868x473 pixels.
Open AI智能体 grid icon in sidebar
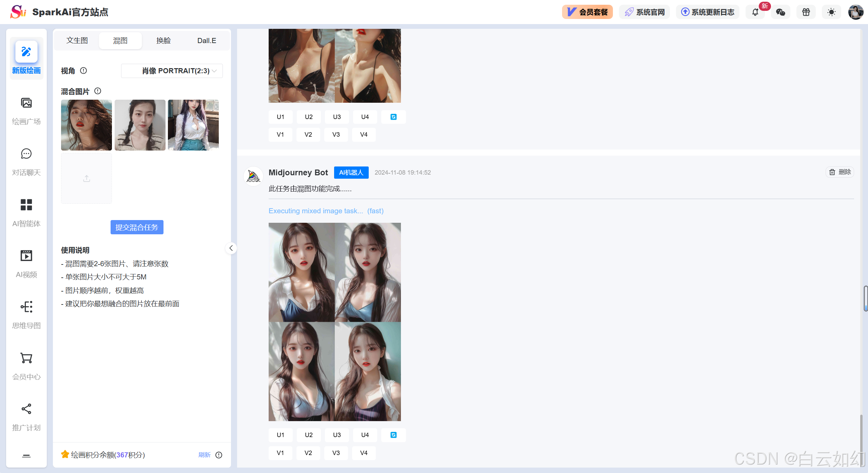pyautogui.click(x=26, y=205)
